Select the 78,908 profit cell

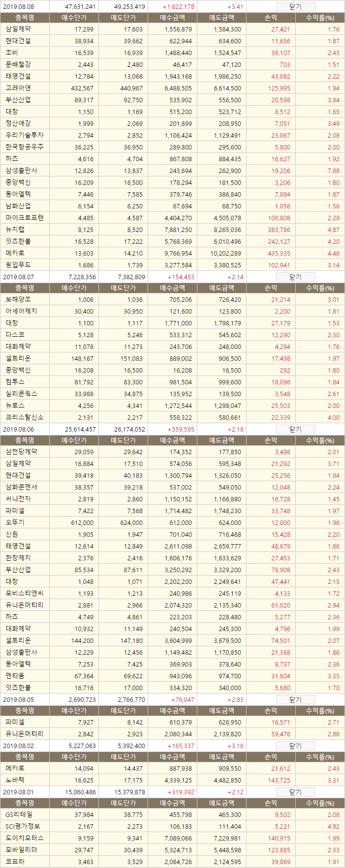click(x=281, y=570)
